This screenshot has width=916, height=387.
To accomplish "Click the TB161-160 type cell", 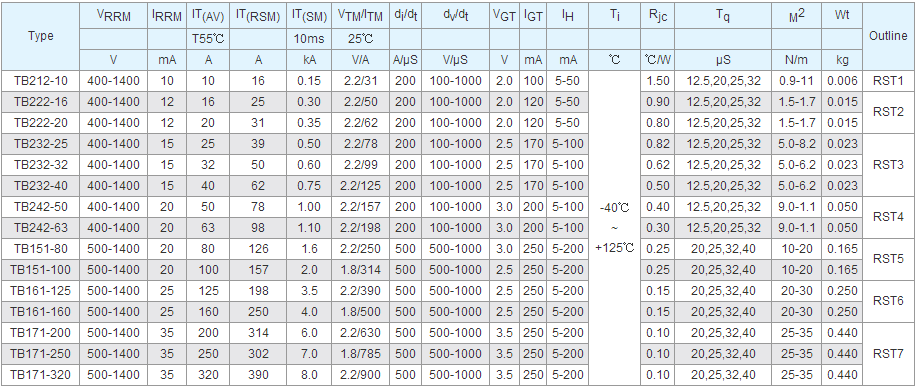I will pyautogui.click(x=40, y=312).
